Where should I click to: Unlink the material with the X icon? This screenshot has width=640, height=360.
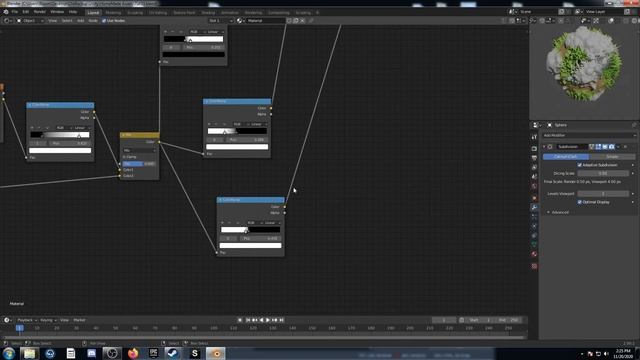(302, 20)
